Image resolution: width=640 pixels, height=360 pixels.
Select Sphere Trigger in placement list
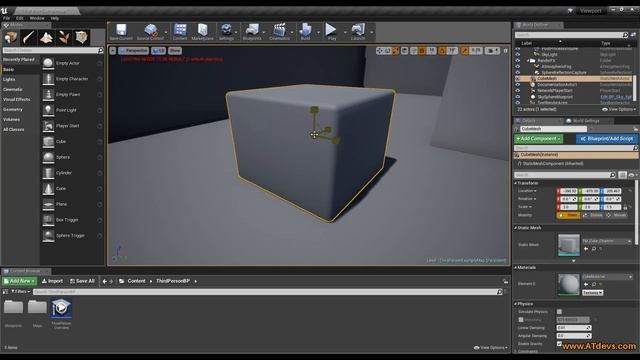point(72,236)
